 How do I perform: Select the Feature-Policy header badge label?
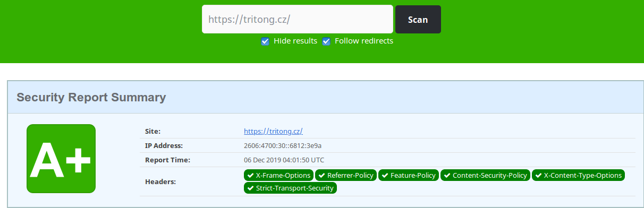413,175
